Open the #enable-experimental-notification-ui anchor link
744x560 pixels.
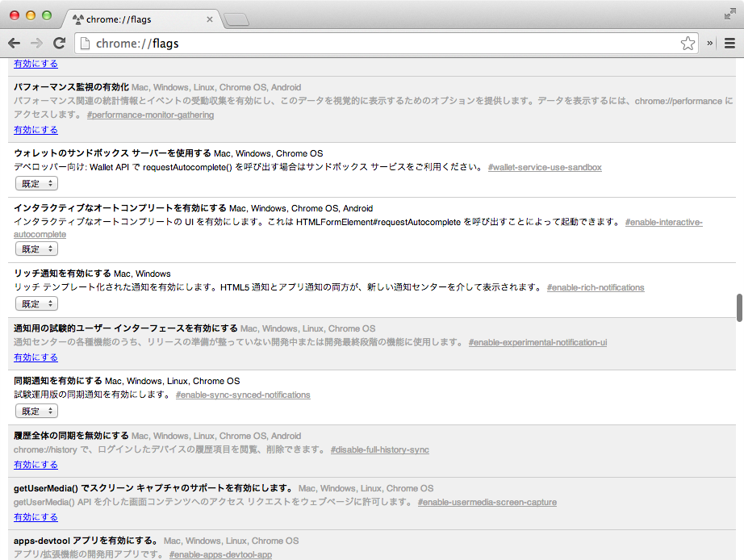537,343
